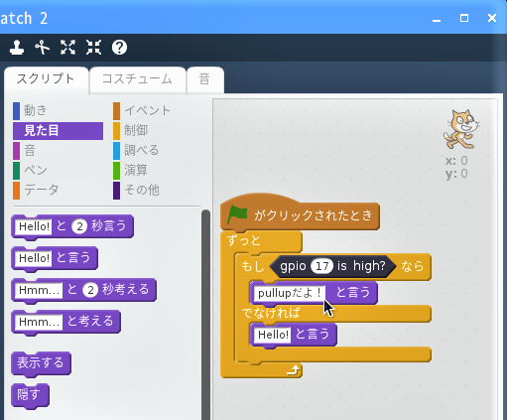Switch to the コスチューム tab
The height and width of the screenshot is (420, 507).
tap(137, 79)
